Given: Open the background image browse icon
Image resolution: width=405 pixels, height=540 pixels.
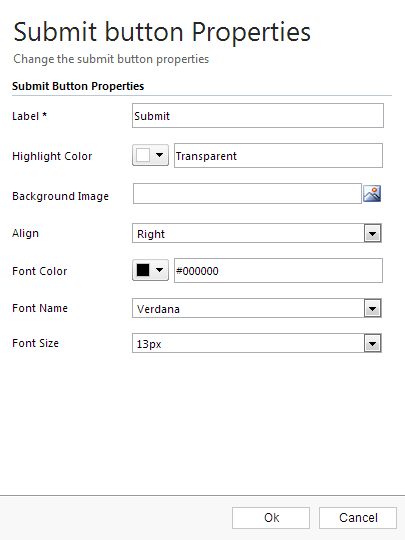Looking at the screenshot, I should coord(372,194).
